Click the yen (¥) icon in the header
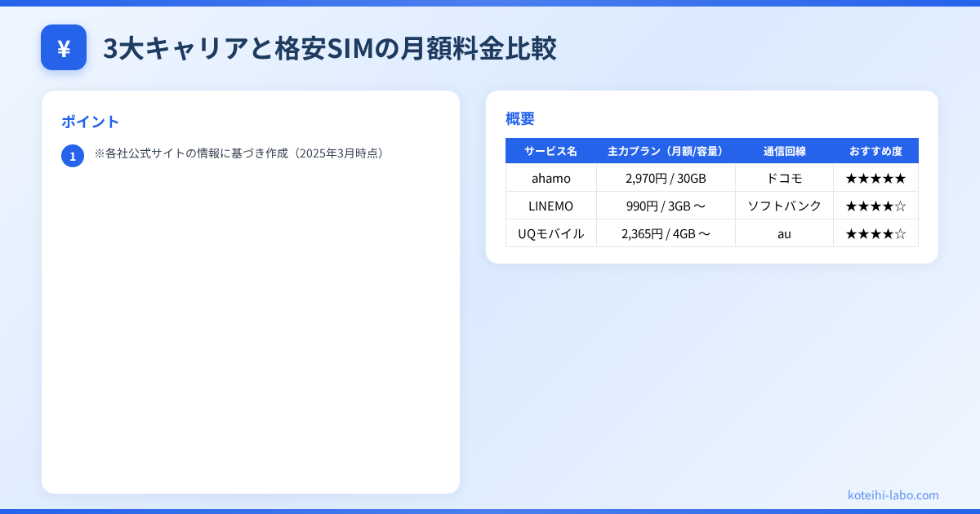This screenshot has width=980, height=514. [x=64, y=47]
